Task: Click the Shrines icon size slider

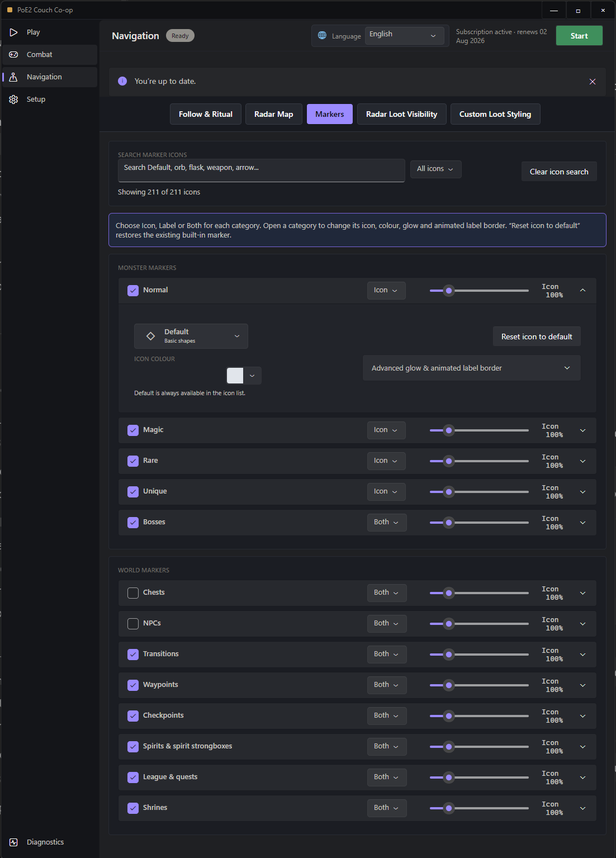Action: point(479,808)
